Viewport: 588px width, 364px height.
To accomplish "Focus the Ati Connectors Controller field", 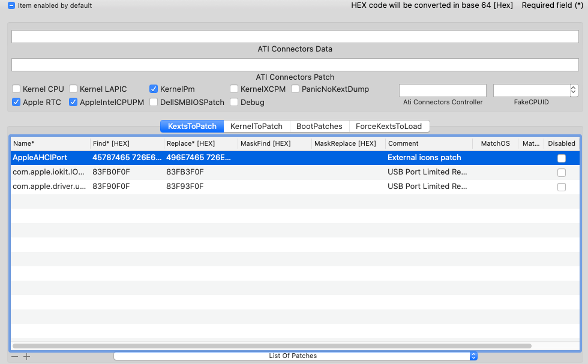I will (x=442, y=90).
